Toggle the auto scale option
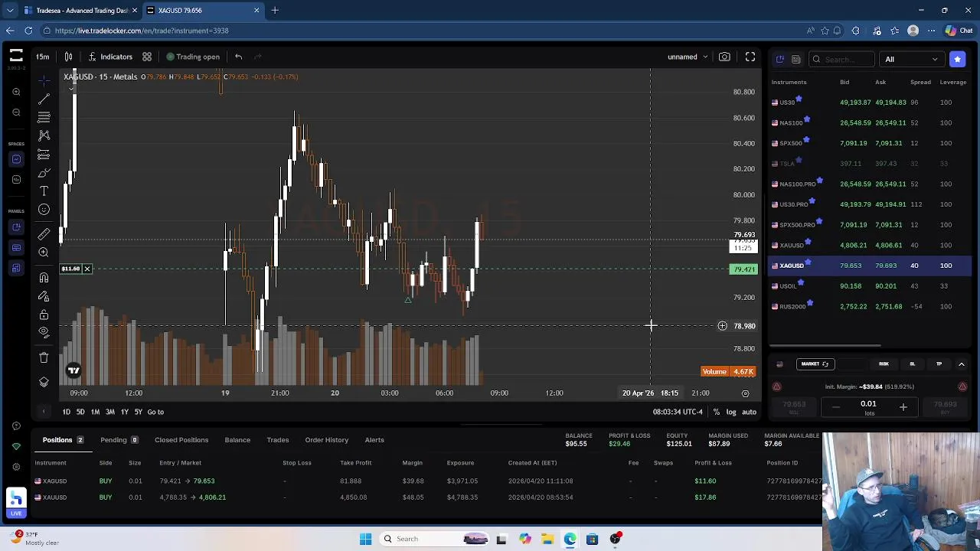Image resolution: width=980 pixels, height=551 pixels. pyautogui.click(x=749, y=412)
